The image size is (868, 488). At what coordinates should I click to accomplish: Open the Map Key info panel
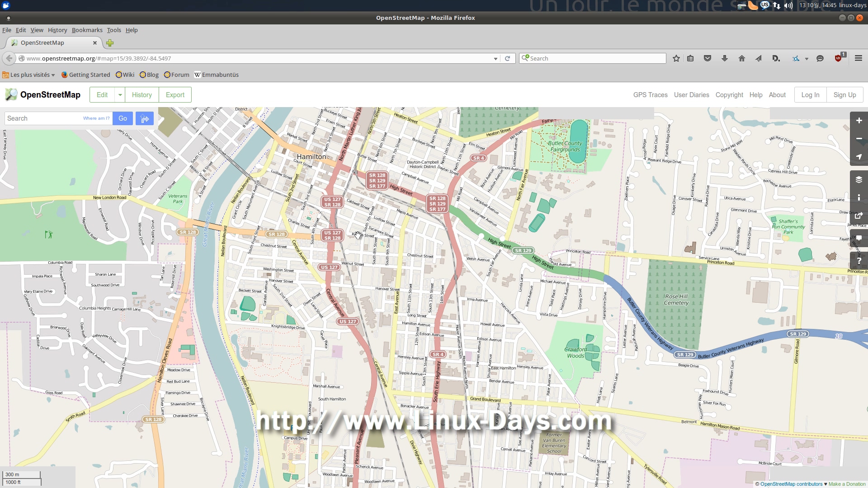(x=859, y=198)
